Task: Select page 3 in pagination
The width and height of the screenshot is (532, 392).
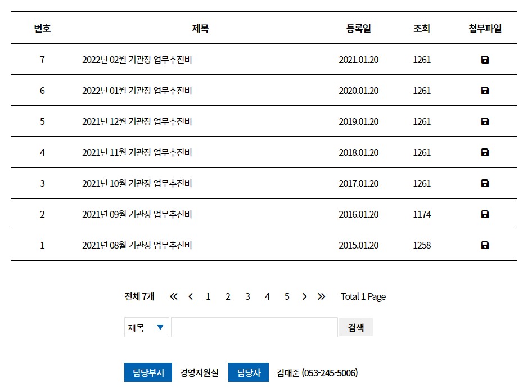Action: point(247,296)
